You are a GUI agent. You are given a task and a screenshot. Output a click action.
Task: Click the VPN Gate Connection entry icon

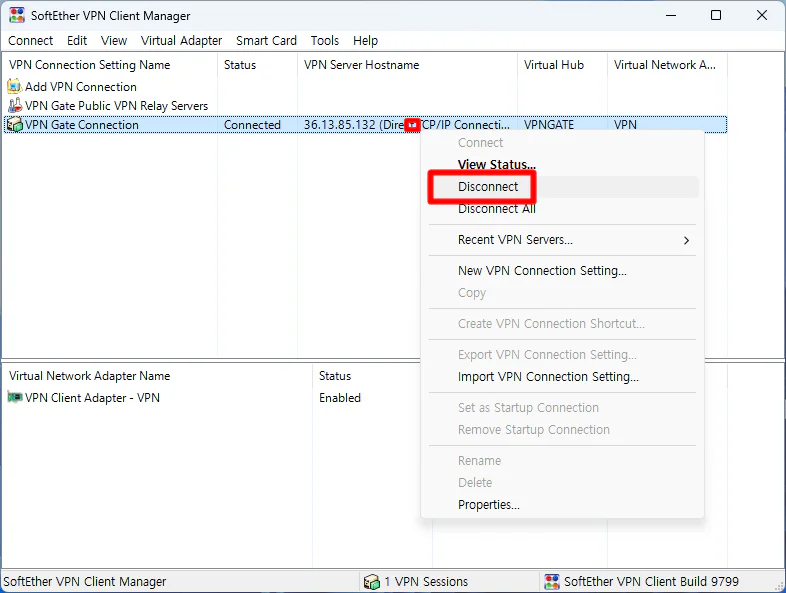click(x=14, y=125)
